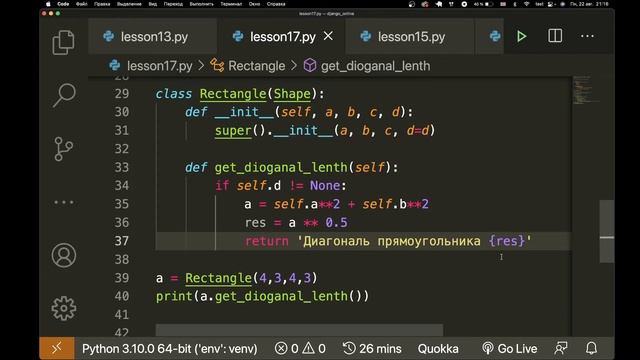The height and width of the screenshot is (360, 640).
Task: Open the Explorer view in activity bar
Action: (x=63, y=42)
